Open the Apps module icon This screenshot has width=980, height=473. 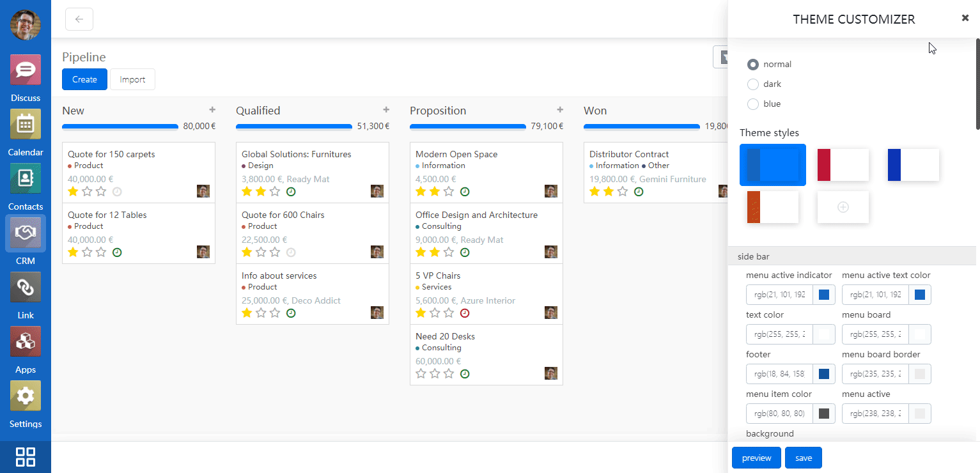26,342
